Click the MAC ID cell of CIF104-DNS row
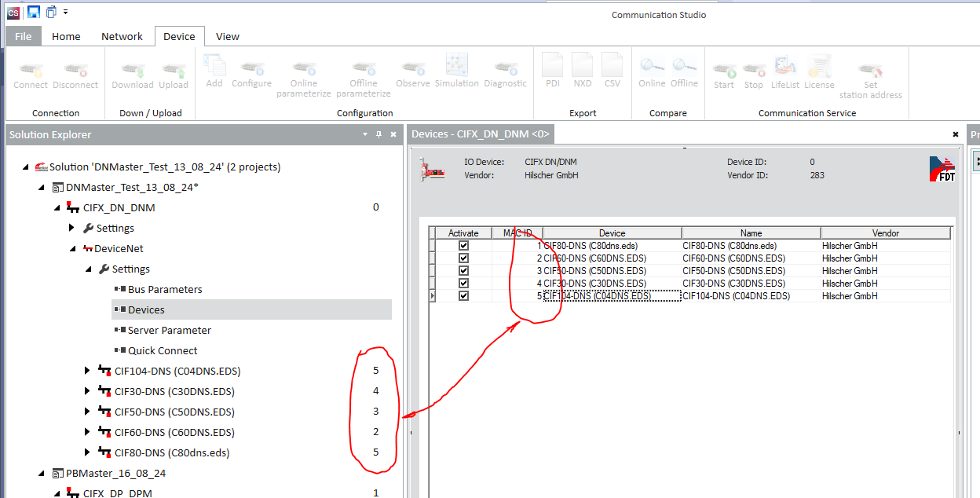The image size is (980, 498). (x=517, y=296)
